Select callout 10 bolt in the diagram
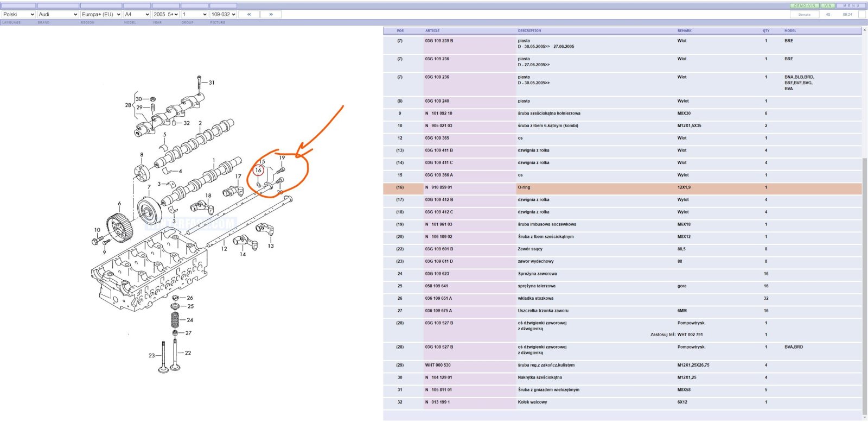Image resolution: width=868 pixels, height=422 pixels. click(x=97, y=230)
